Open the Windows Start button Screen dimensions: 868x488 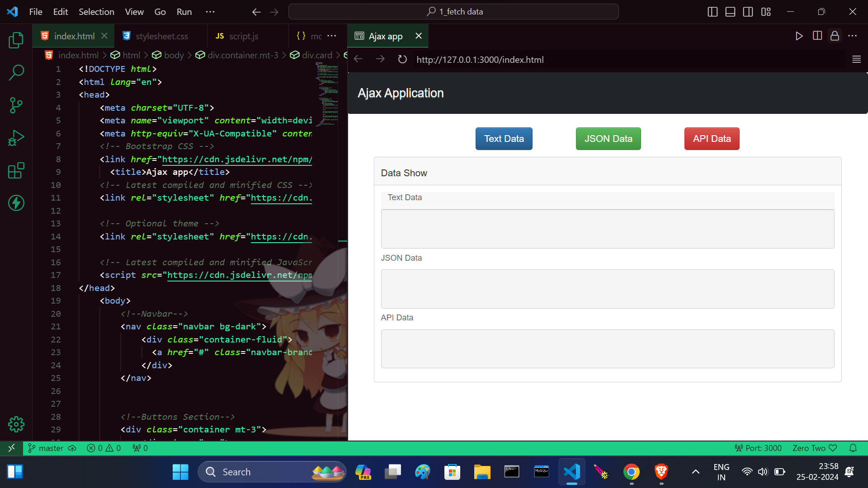[x=180, y=472]
